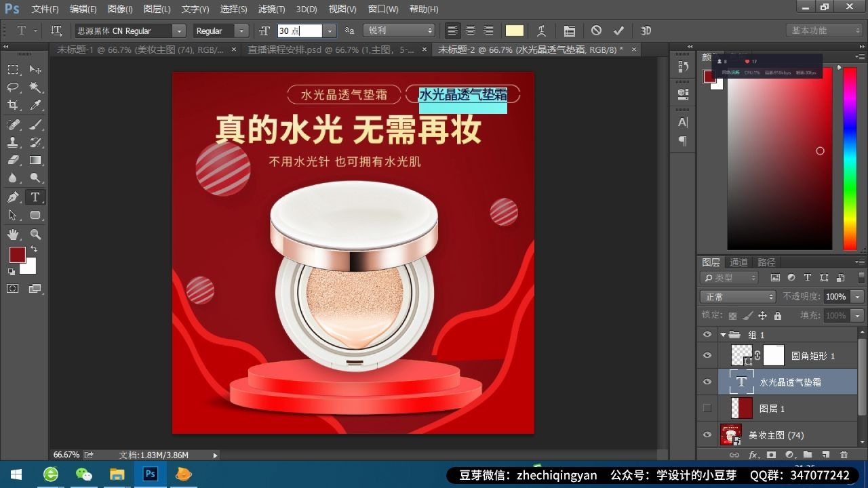Select the Zoom tool in toolbox

(x=35, y=235)
